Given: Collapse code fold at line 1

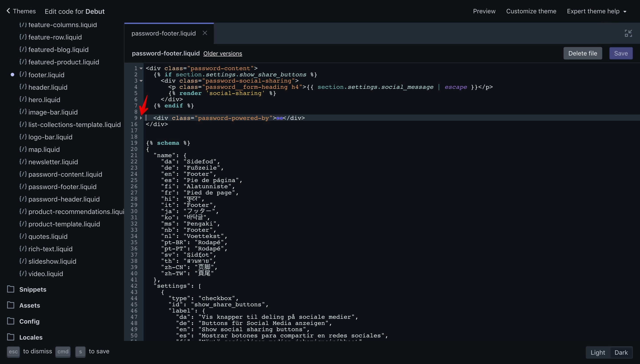Looking at the screenshot, I should pyautogui.click(x=141, y=68).
